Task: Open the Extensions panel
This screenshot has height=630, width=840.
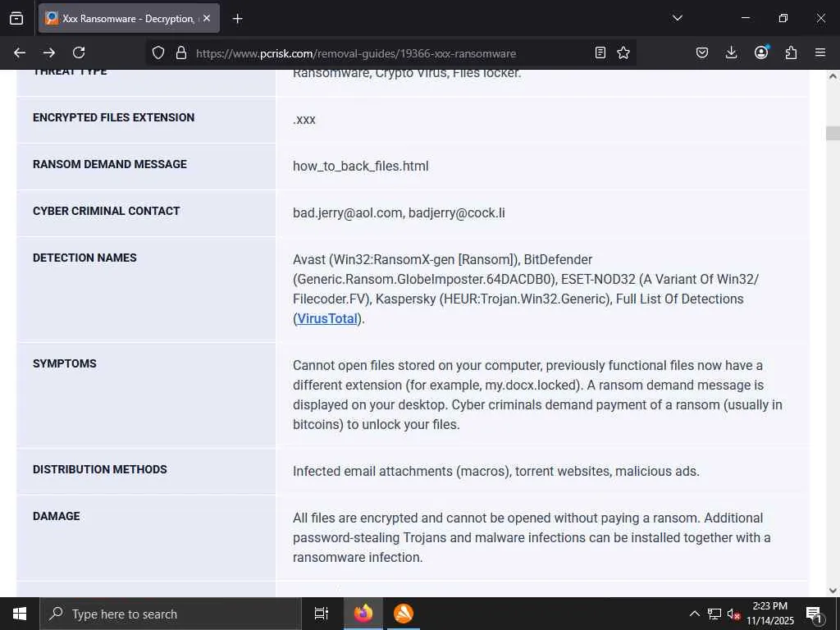Action: coord(791,52)
